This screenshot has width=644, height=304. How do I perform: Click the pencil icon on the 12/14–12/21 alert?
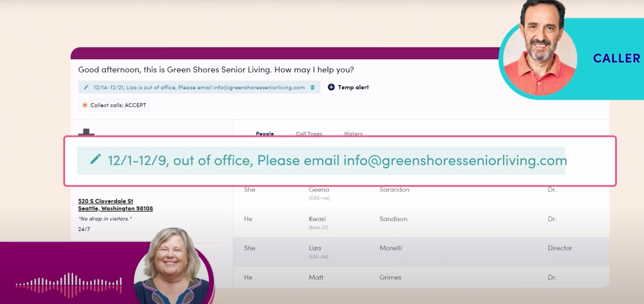click(x=86, y=87)
